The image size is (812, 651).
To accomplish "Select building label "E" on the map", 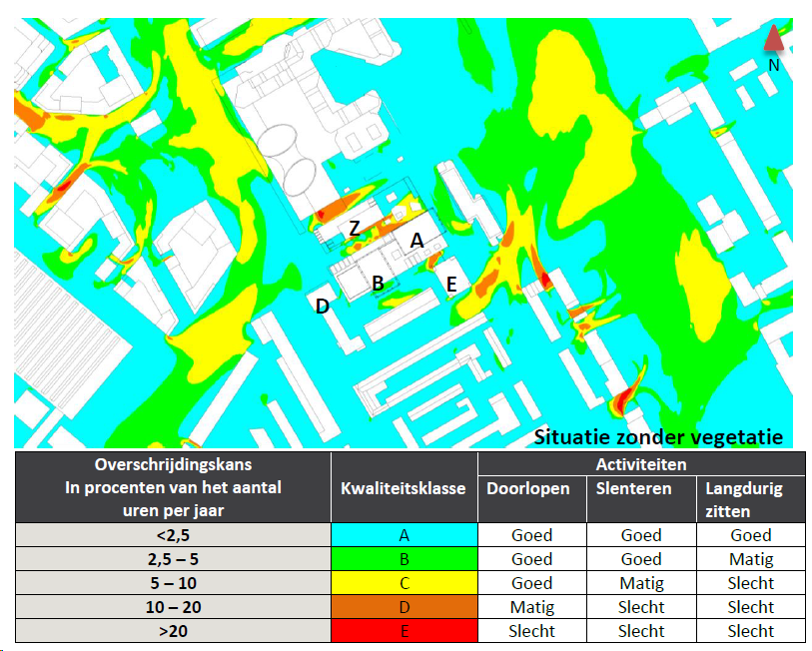I will [x=451, y=284].
